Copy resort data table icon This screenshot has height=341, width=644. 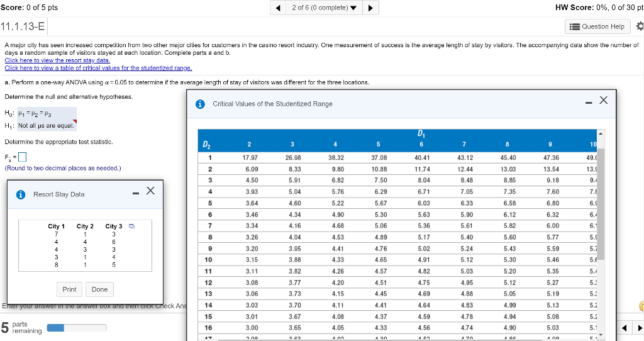[132, 226]
